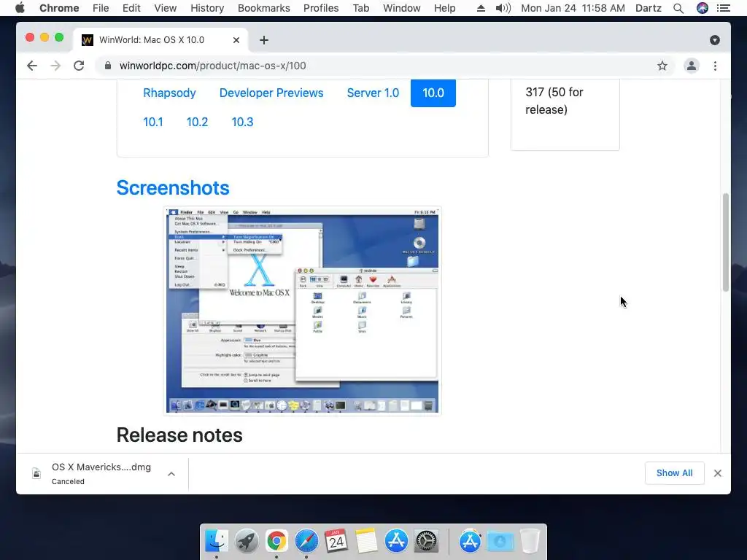
Task: Open the Profiles menu
Action: [321, 8]
